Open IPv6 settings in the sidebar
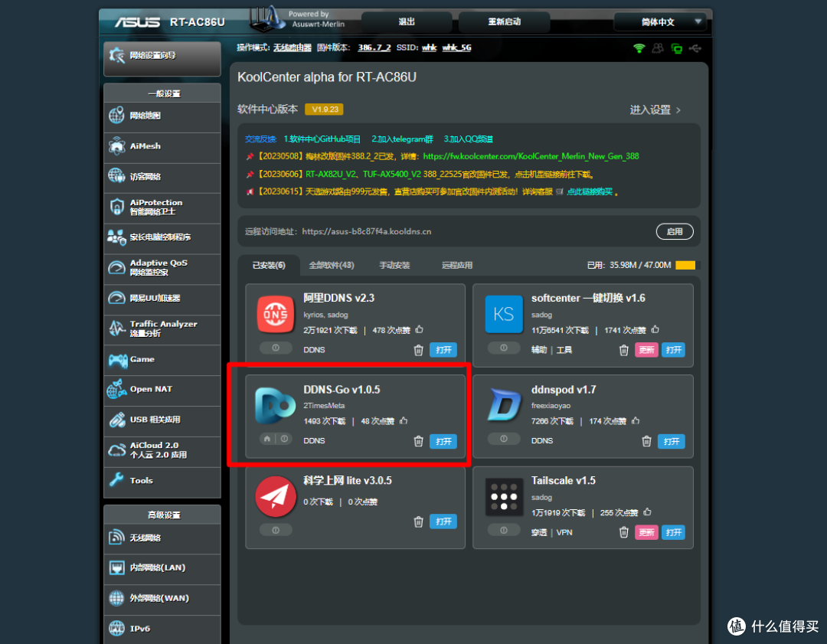The image size is (827, 644). tap(162, 629)
